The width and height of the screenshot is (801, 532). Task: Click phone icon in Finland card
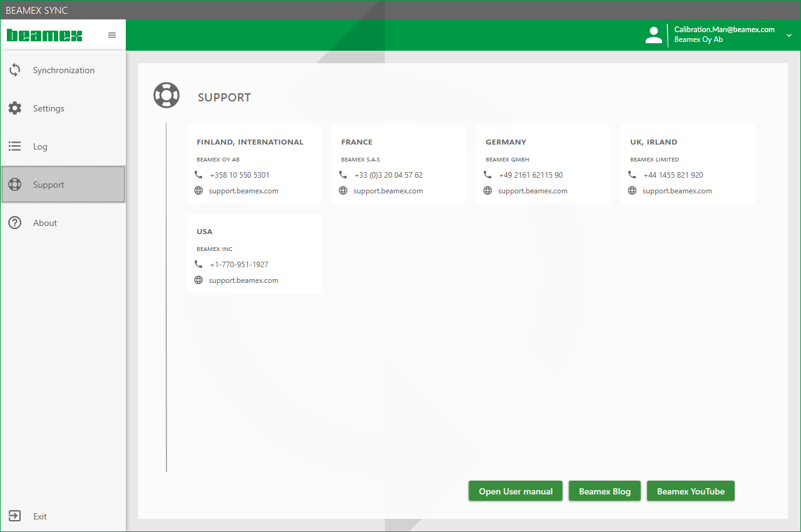click(198, 175)
